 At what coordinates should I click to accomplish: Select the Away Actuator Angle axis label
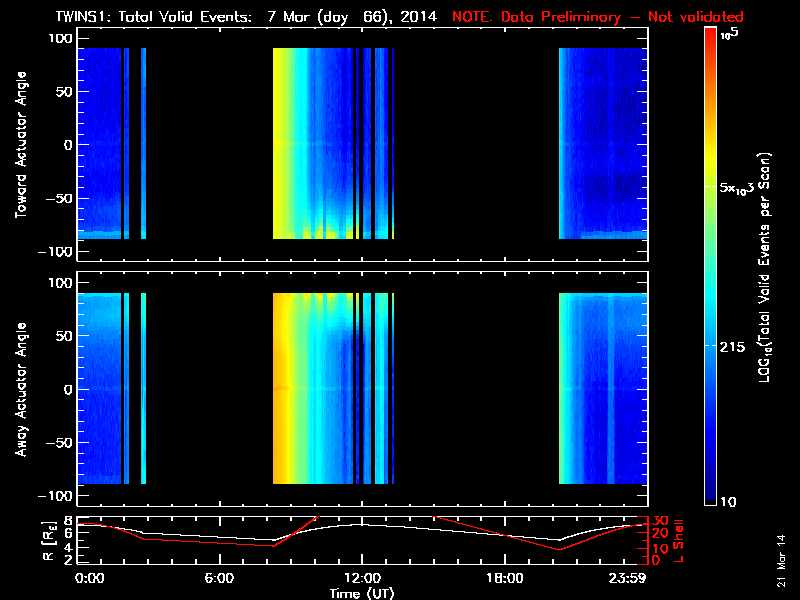pos(21,390)
